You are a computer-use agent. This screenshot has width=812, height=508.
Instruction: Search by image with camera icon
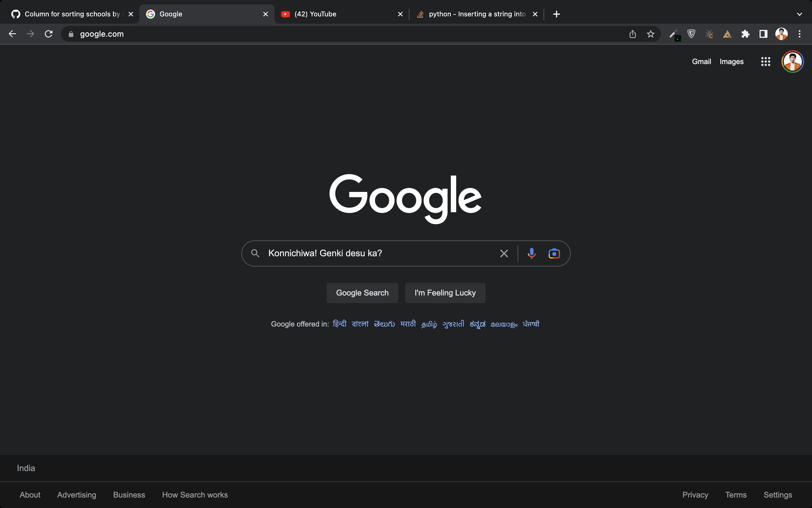554,253
